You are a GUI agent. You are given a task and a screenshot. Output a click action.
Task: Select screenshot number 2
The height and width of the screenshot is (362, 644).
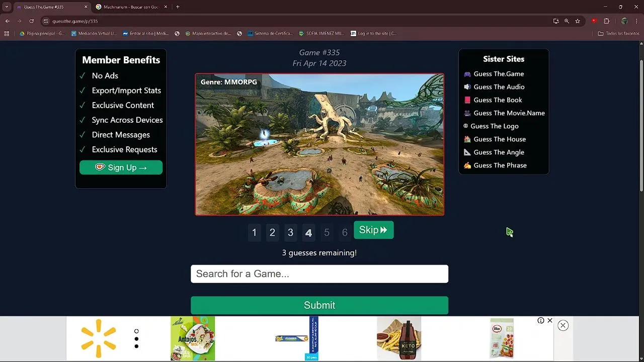[x=272, y=232]
